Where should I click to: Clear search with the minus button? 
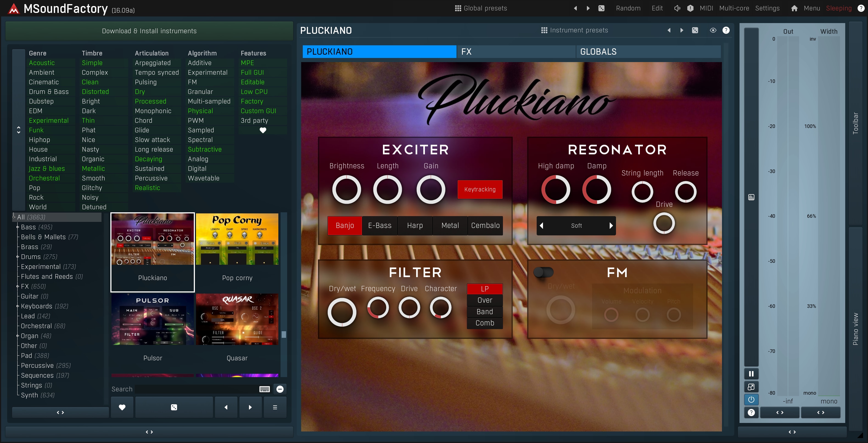[280, 389]
